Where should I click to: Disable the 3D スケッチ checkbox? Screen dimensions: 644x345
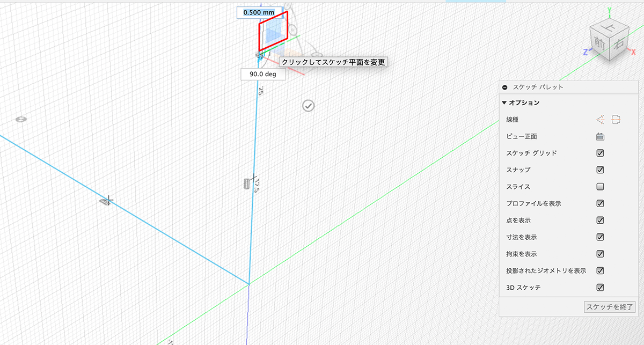click(601, 287)
